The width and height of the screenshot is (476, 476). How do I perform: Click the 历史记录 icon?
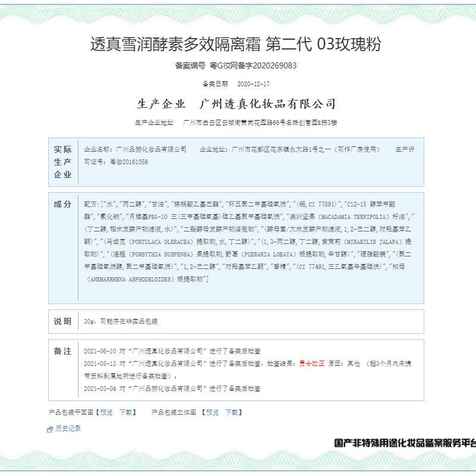click(x=51, y=429)
